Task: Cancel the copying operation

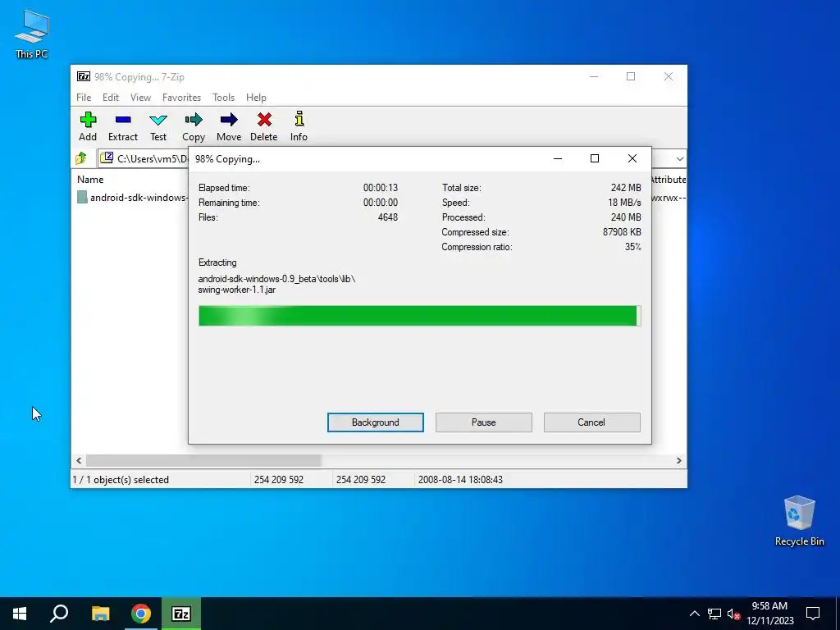Action: click(x=591, y=422)
